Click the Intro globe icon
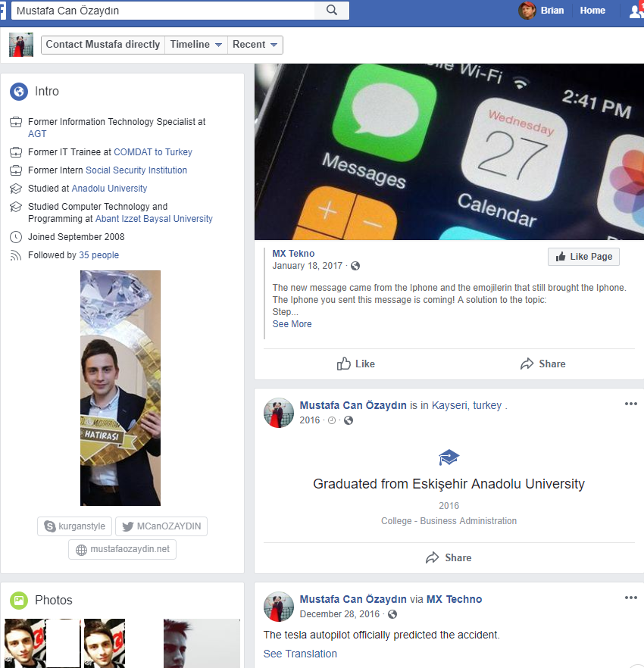The height and width of the screenshot is (668, 644). click(x=19, y=92)
